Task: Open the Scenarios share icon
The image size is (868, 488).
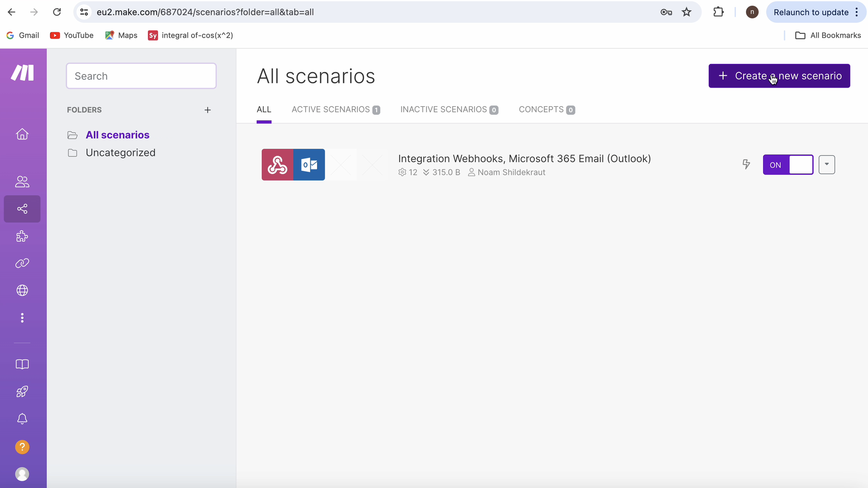Action: click(22, 209)
